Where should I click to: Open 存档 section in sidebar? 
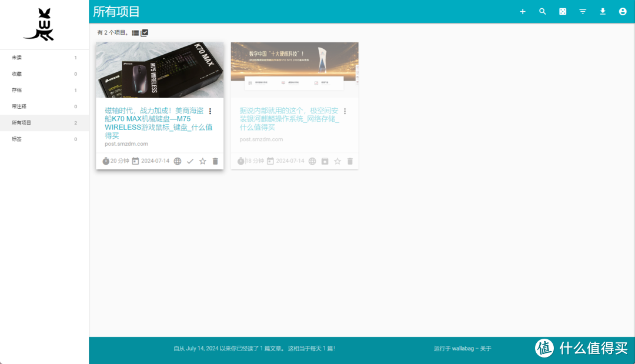click(x=17, y=90)
